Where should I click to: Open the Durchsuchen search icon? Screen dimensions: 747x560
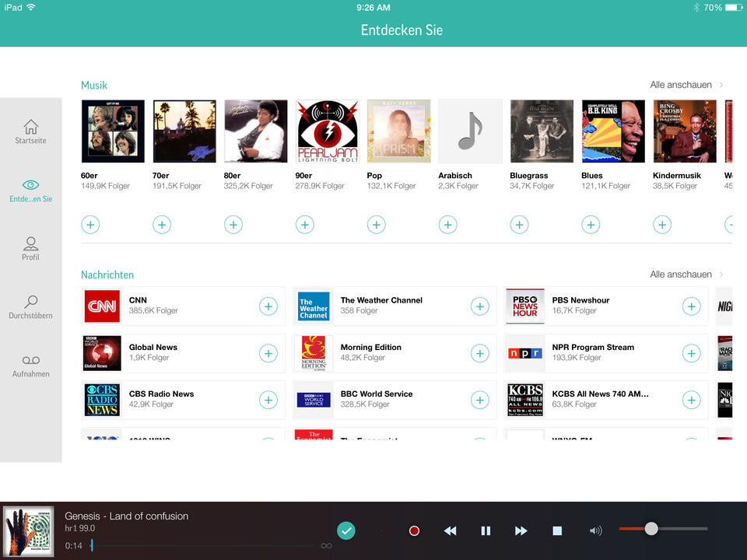(30, 303)
